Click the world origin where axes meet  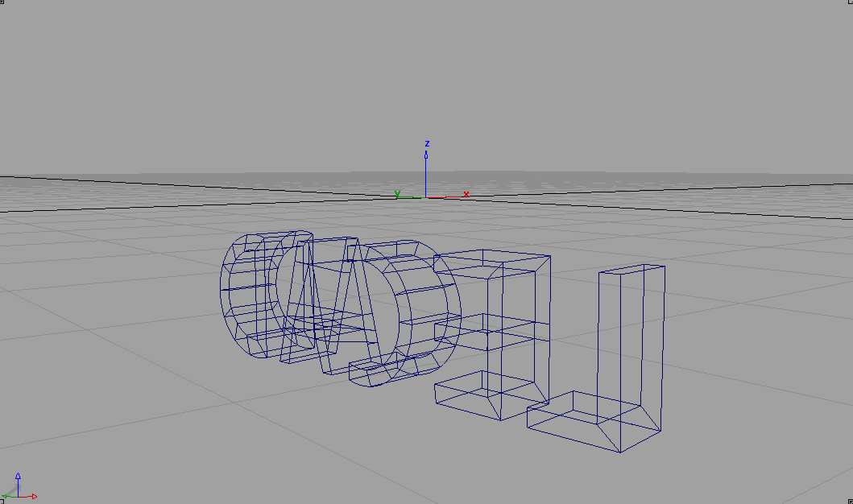[425, 197]
